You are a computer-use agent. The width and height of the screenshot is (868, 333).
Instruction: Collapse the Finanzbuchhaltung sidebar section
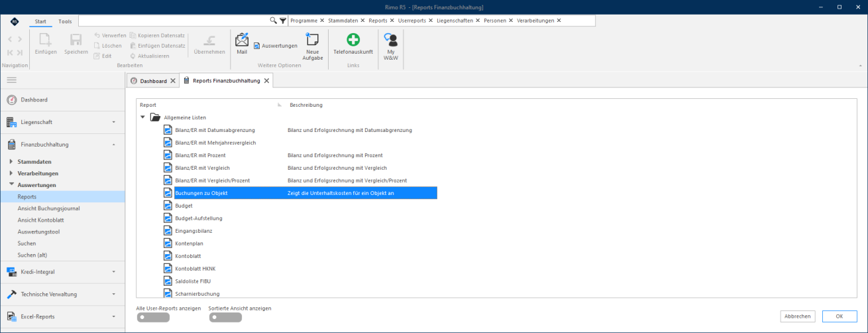[113, 145]
